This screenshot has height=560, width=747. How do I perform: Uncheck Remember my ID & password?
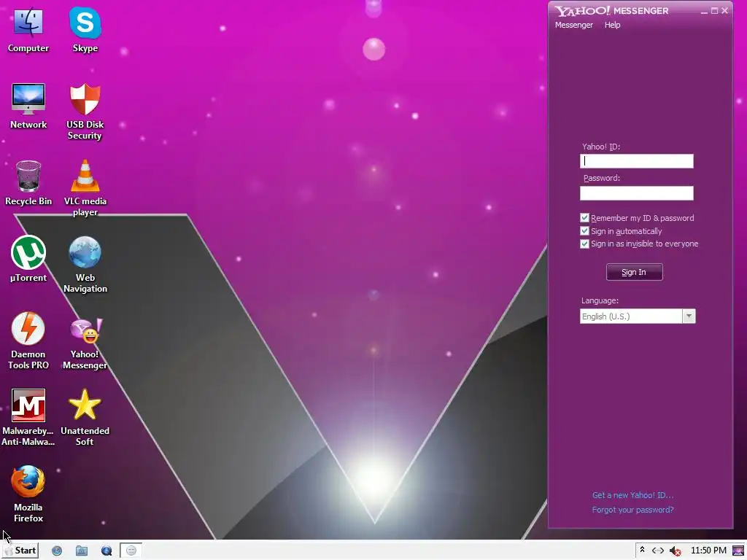tap(584, 217)
